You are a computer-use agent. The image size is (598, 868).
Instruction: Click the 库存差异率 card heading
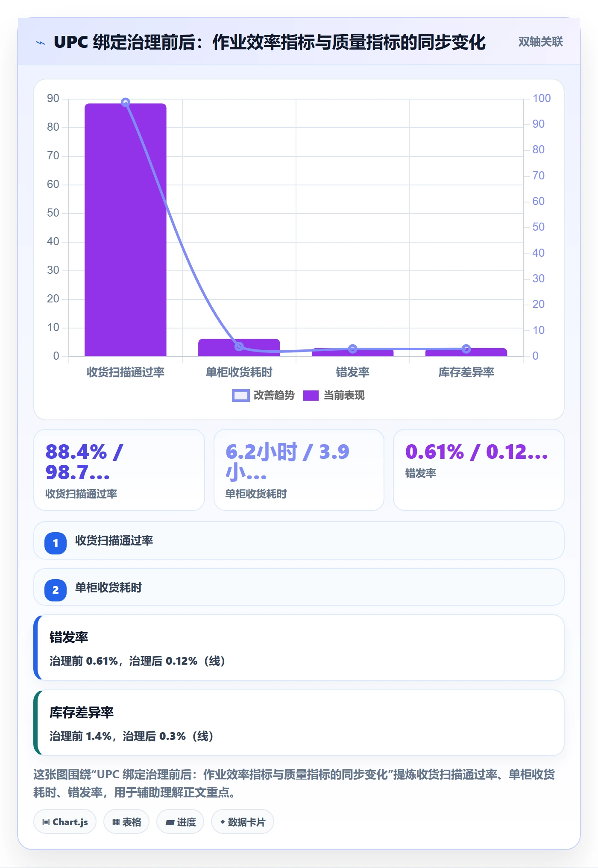tap(82, 713)
